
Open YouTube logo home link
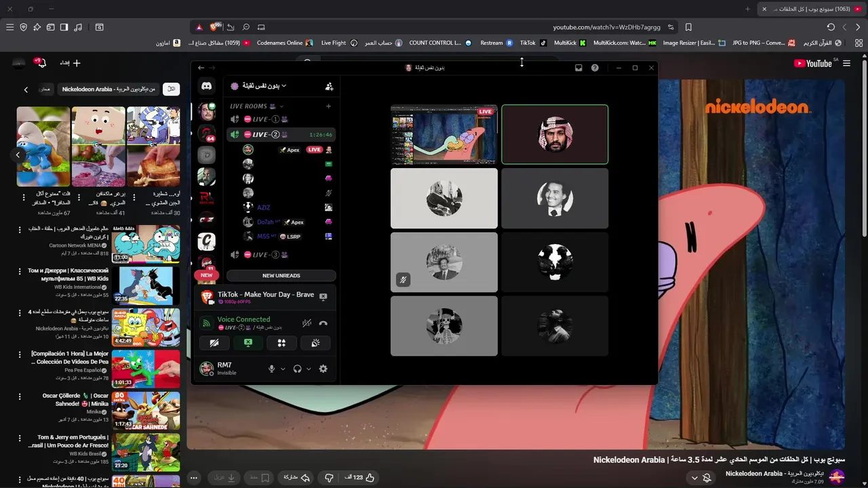point(812,63)
